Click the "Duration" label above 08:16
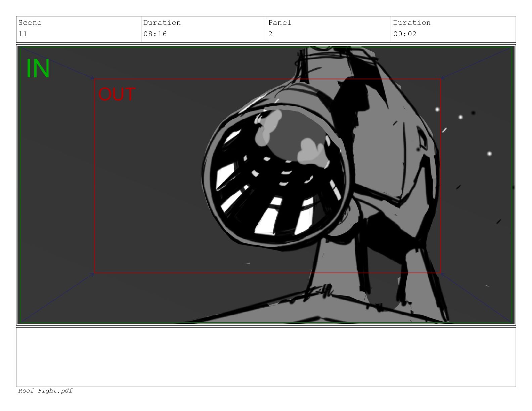Screen dimensions: 532x411 [x=162, y=23]
